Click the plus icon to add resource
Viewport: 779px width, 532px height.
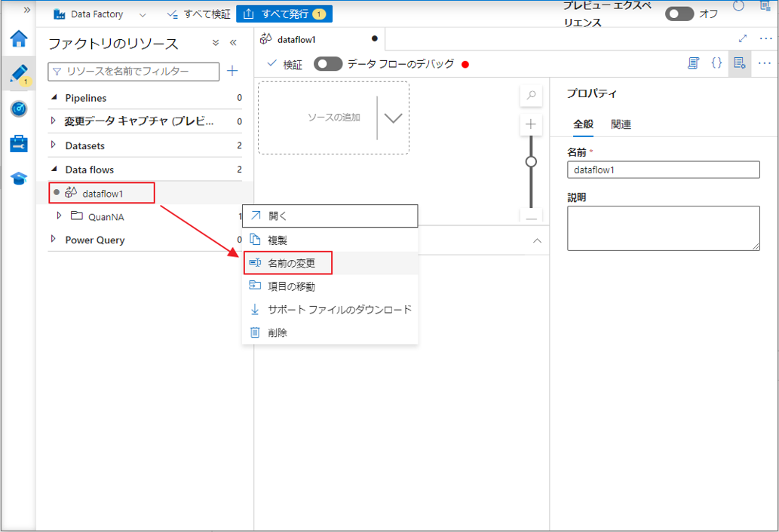(x=232, y=71)
